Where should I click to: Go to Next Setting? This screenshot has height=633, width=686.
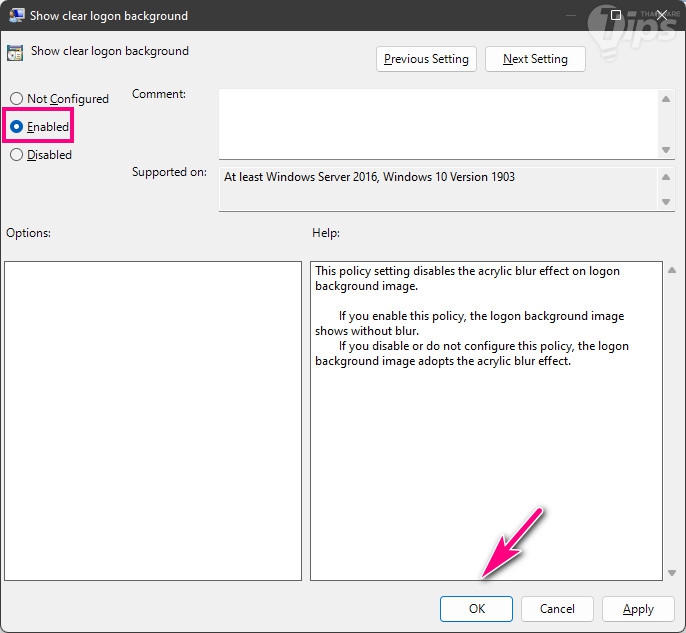(535, 59)
